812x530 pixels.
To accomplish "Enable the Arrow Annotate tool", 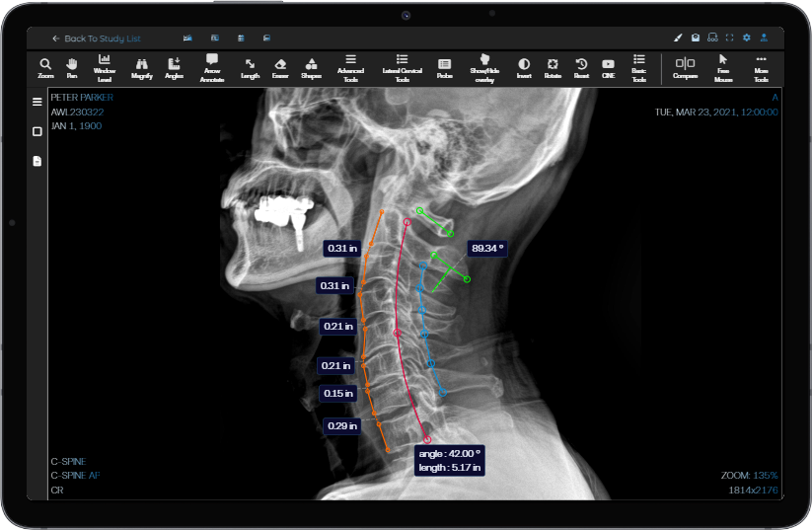I will coord(211,67).
